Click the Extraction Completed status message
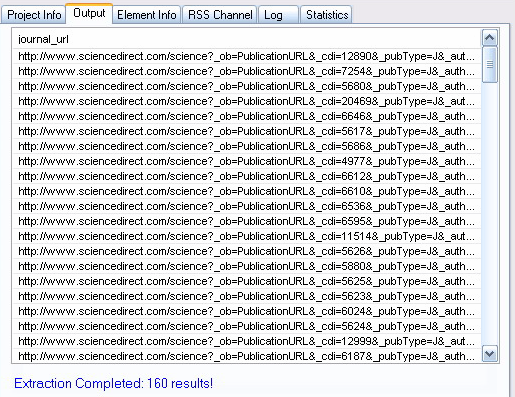 tap(113, 383)
